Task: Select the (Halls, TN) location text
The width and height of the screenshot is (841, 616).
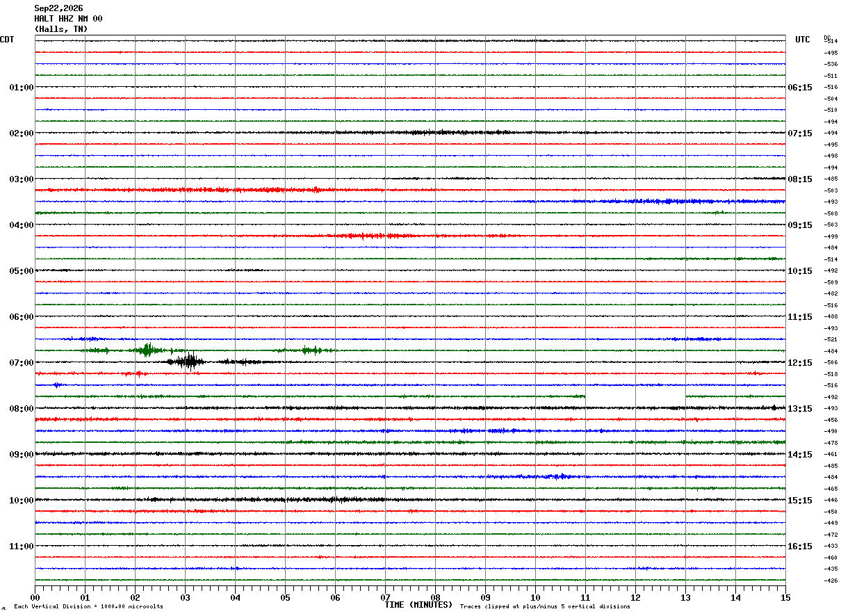Action: (x=61, y=29)
